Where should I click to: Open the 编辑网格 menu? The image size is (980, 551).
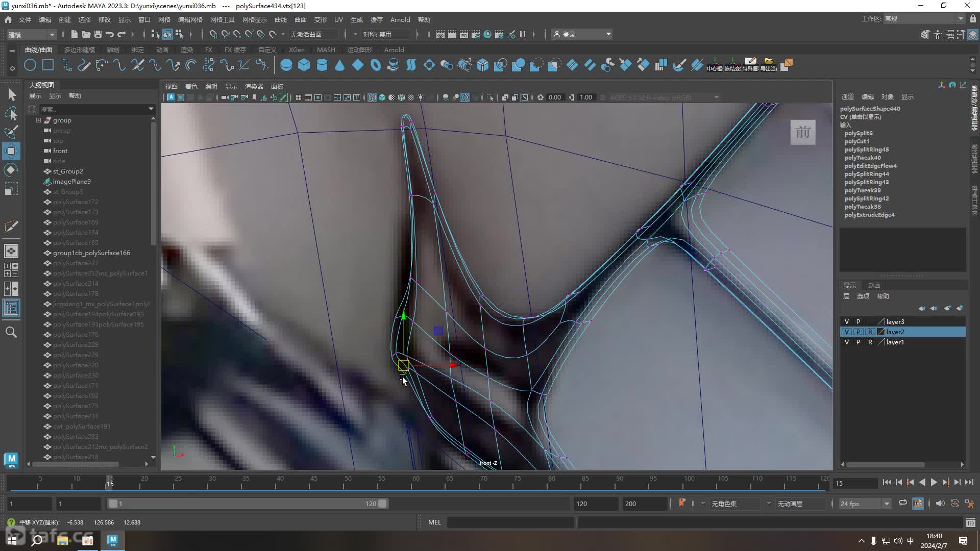click(190, 19)
